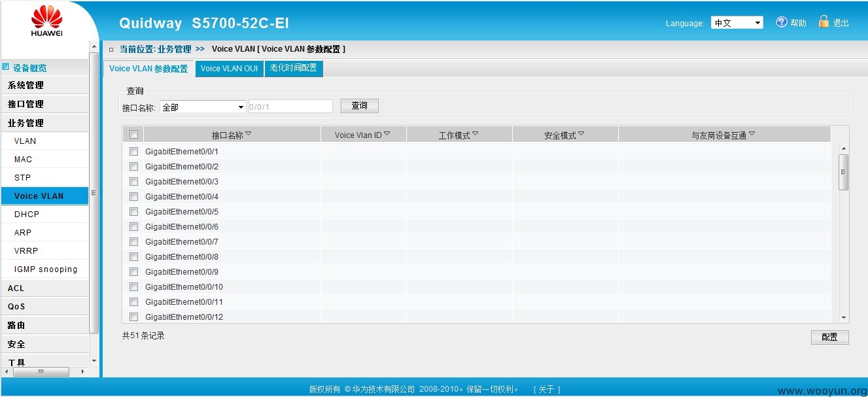The width and height of the screenshot is (868, 397).
Task: Check the box for GigabitEthernet0/0/9
Action: point(133,272)
